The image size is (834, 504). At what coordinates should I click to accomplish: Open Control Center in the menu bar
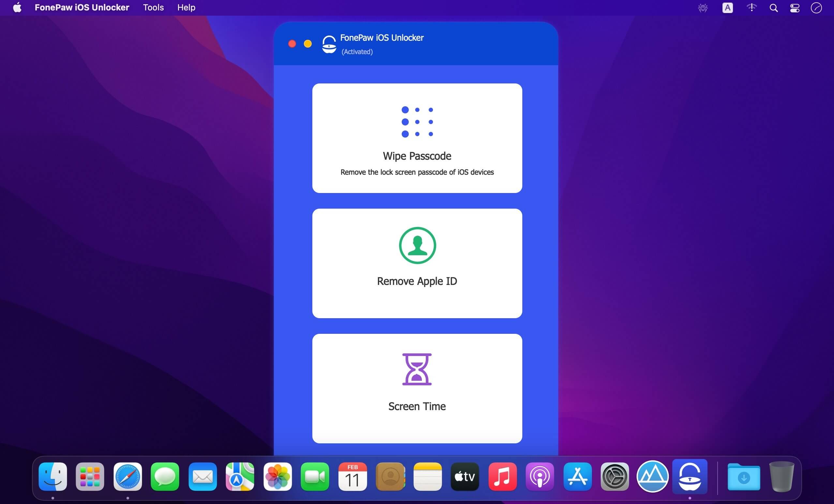coord(795,7)
